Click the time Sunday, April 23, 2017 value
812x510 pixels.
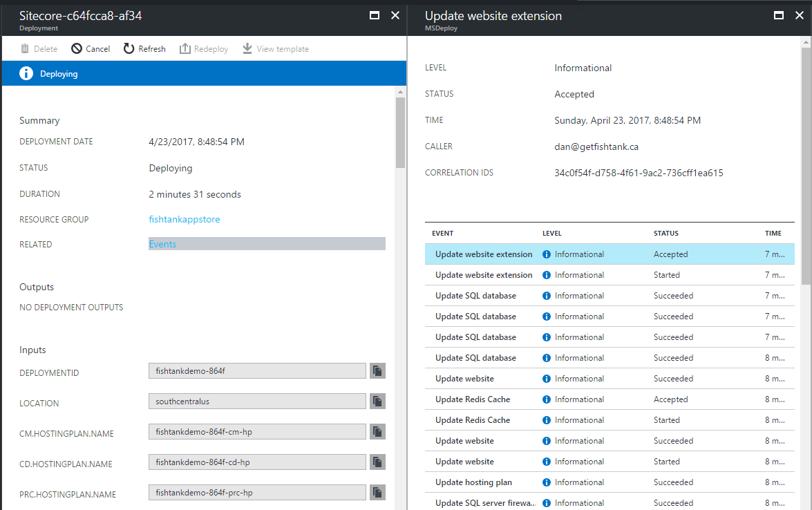pyautogui.click(x=627, y=120)
